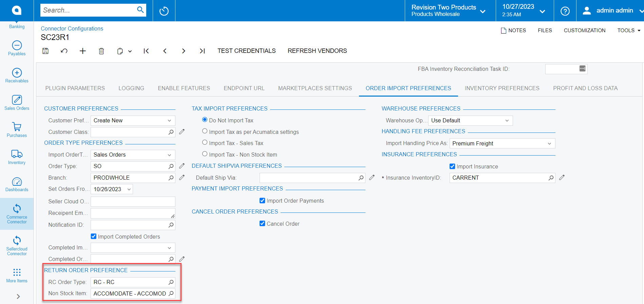644x304 pixels.
Task: Open the help question mark icon
Action: (565, 11)
